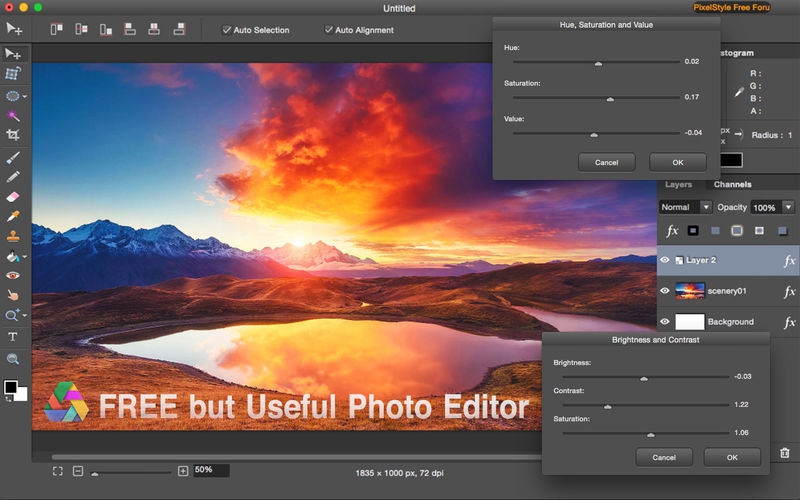Cancel the Brightness and Contrast dialog

pos(663,457)
